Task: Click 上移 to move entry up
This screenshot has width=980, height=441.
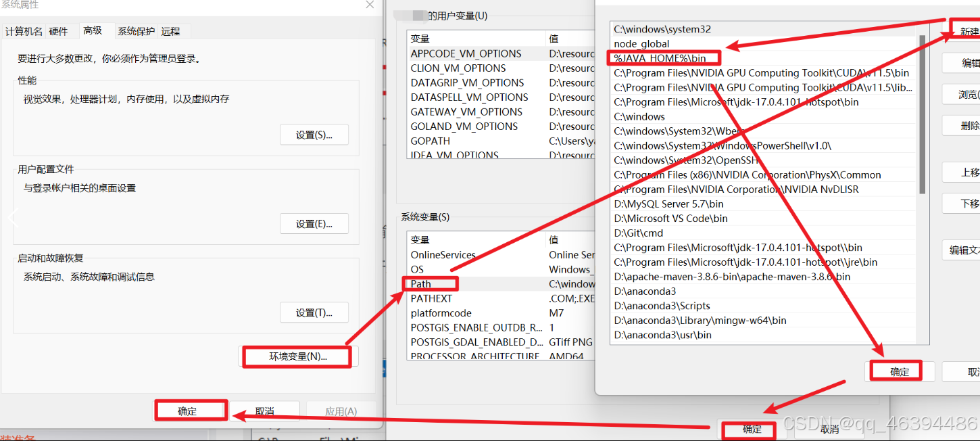Action: pos(962,172)
